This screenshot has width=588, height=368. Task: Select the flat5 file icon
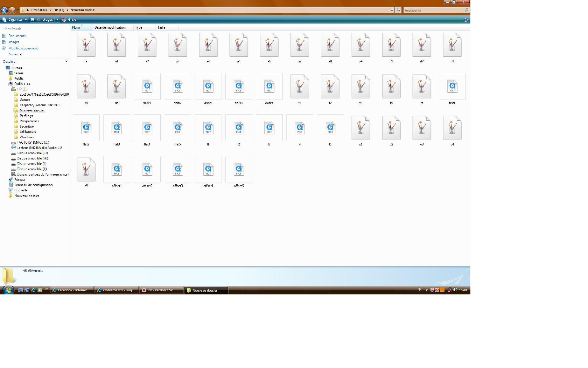(177, 128)
